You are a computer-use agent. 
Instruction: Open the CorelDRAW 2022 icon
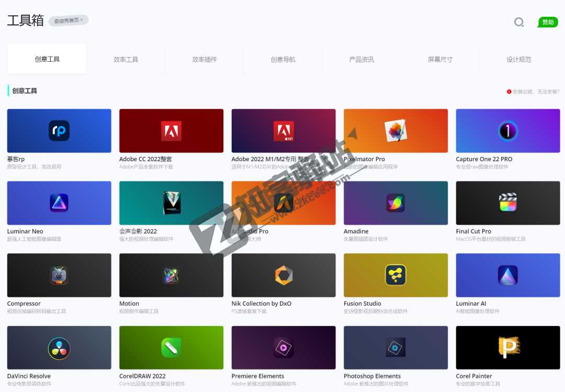pos(171,348)
